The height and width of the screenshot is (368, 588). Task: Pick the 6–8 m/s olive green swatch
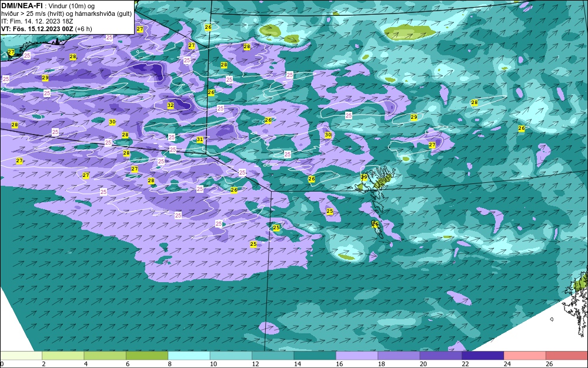147,356
